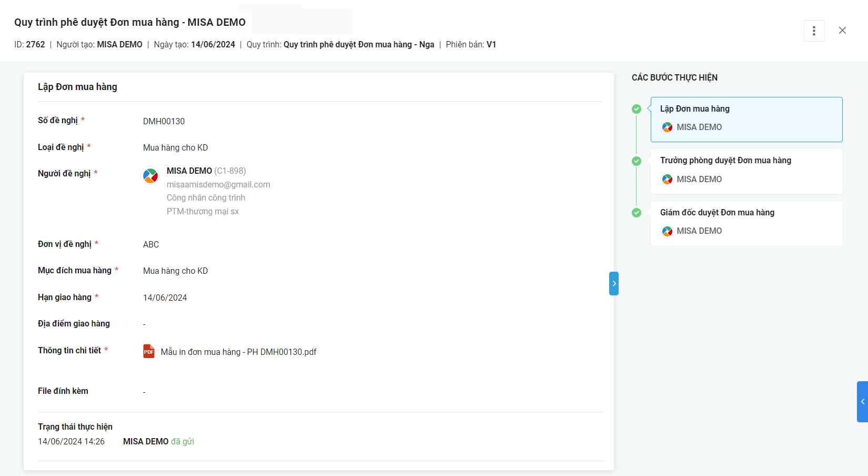The height and width of the screenshot is (476, 868).
Task: Click the Lập Đơn mua hàng section title
Action: [x=77, y=87]
